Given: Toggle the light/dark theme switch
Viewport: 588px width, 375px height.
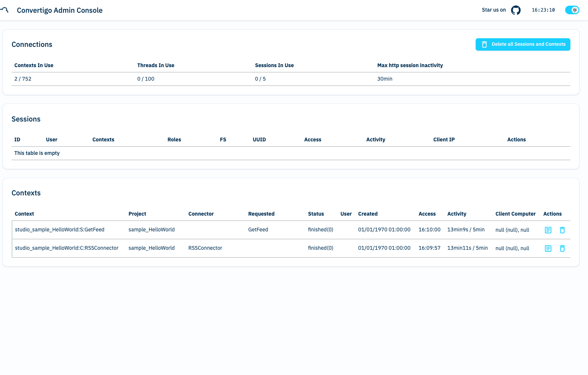Looking at the screenshot, I should (572, 10).
